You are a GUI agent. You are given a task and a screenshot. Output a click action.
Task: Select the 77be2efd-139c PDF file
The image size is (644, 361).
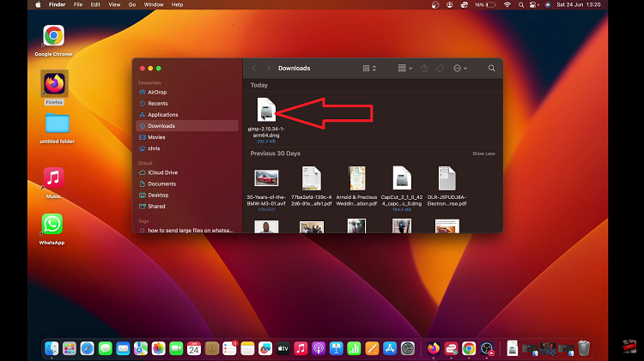pos(312,178)
